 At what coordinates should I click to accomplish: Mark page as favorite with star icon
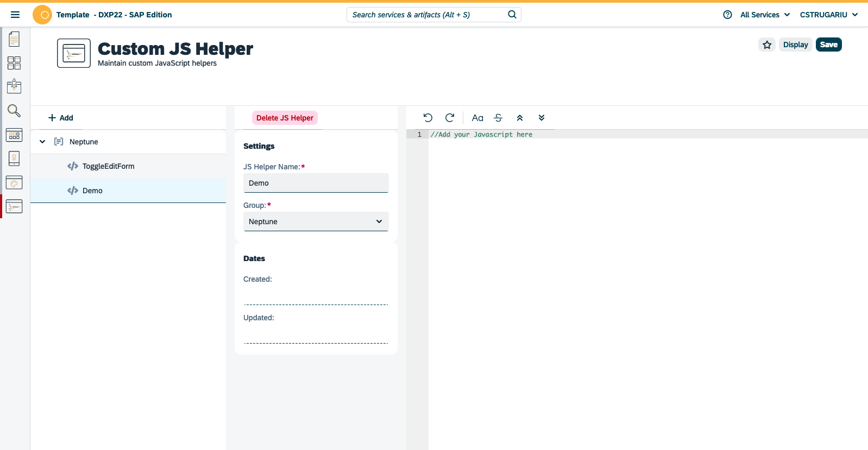(767, 45)
